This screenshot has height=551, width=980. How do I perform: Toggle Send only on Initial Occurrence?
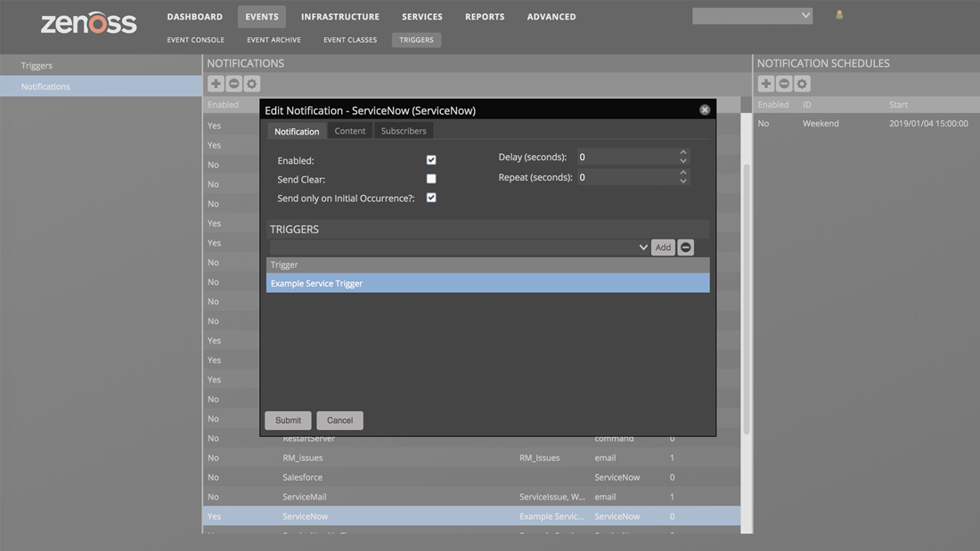[431, 198]
